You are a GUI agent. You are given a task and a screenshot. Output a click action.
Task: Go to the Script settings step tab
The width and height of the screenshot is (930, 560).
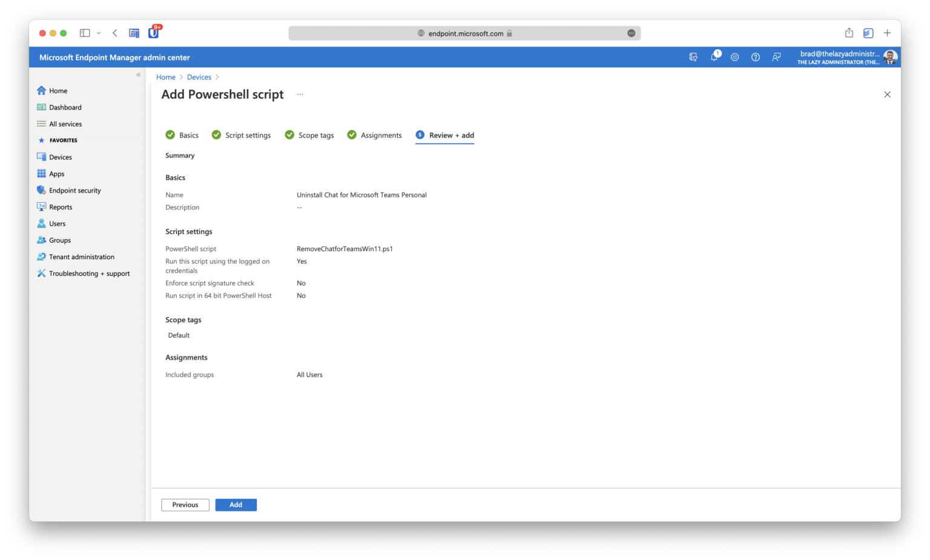click(241, 135)
